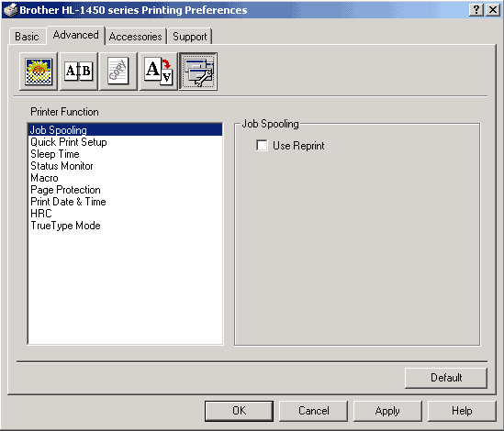Click the question mark context help button

[476, 10]
